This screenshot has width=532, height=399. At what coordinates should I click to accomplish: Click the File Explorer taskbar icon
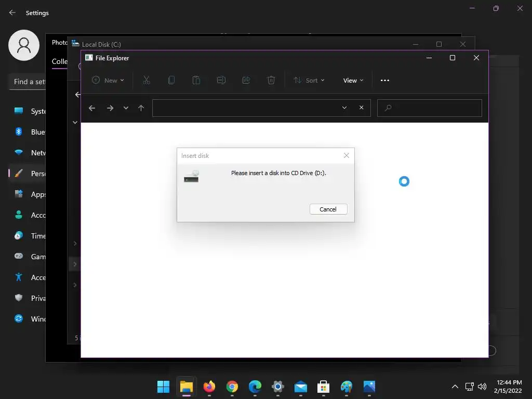click(187, 387)
